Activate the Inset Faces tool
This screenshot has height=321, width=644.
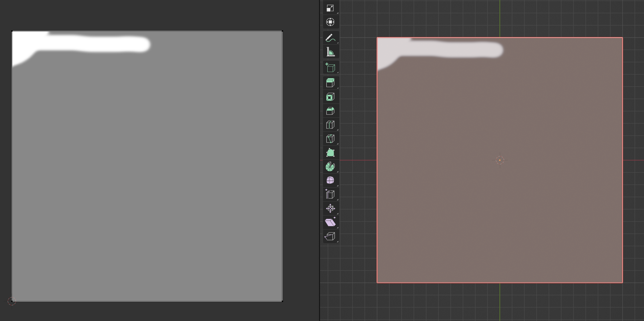(x=330, y=97)
